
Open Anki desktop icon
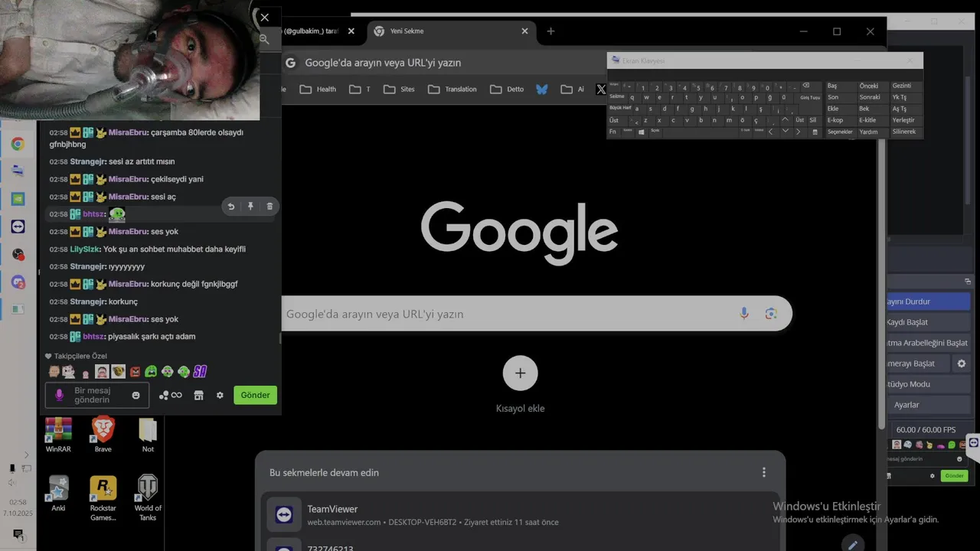pyautogui.click(x=58, y=494)
